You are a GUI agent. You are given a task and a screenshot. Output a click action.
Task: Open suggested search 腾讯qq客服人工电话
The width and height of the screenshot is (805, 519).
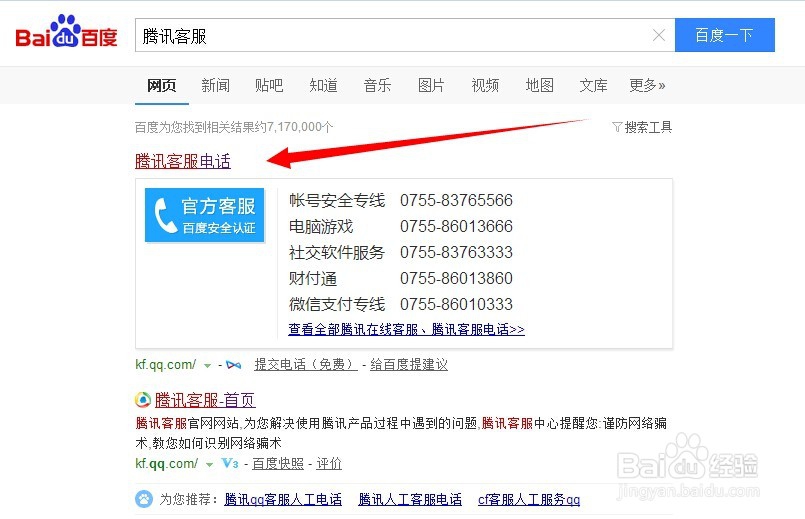[x=283, y=499]
